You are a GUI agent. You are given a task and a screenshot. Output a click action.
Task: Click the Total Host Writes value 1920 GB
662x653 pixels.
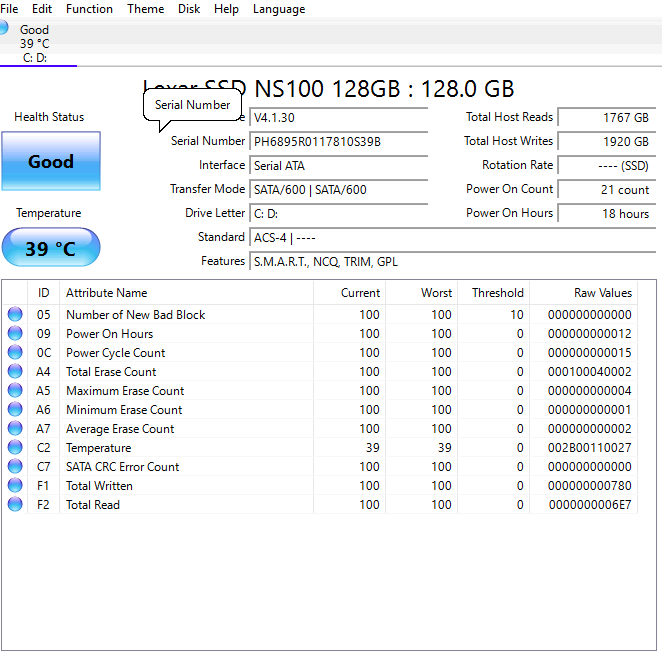(x=607, y=141)
